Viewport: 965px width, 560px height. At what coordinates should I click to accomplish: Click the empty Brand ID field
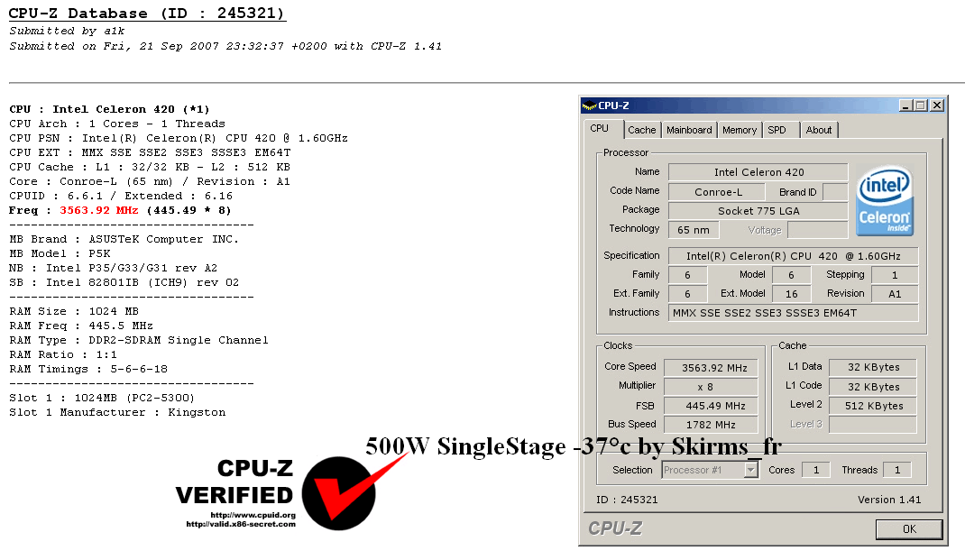point(835,192)
